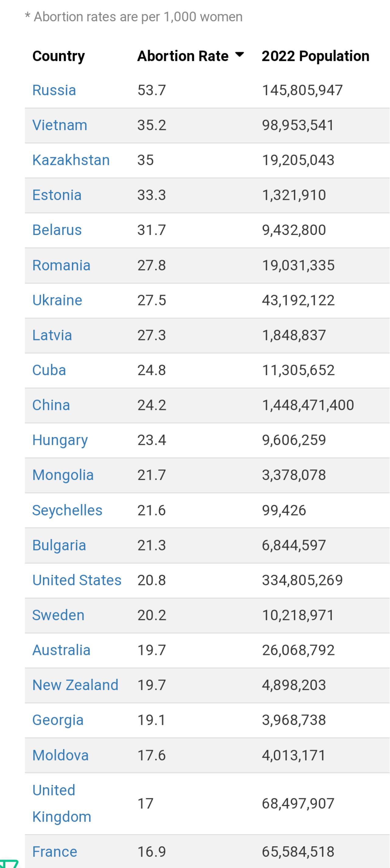
Task: Visit the Cuba country link
Action: [49, 370]
